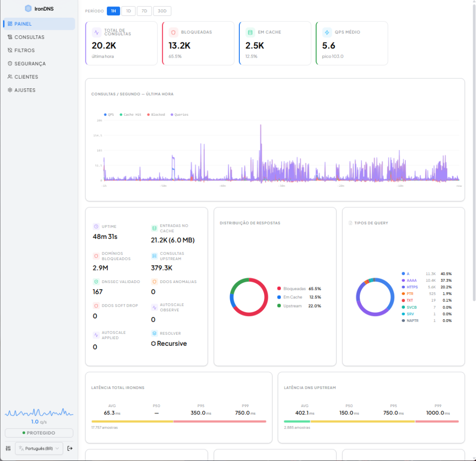Open the Consultas section in sidebar
The image size is (476, 461).
pyautogui.click(x=29, y=37)
